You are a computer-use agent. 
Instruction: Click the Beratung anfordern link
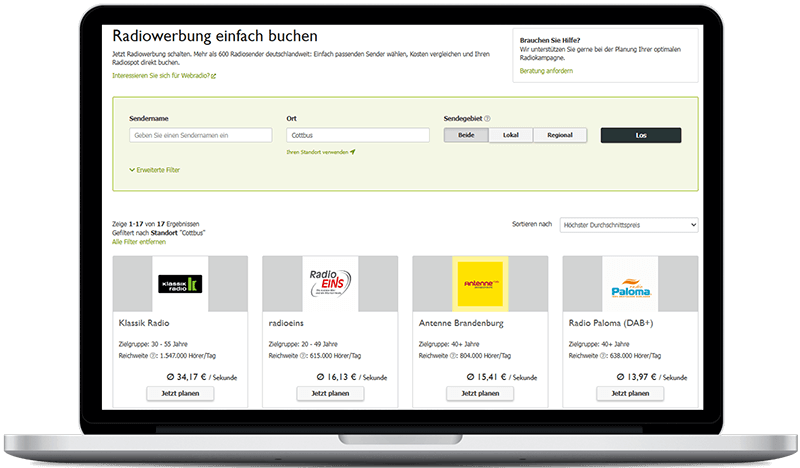pos(546,71)
